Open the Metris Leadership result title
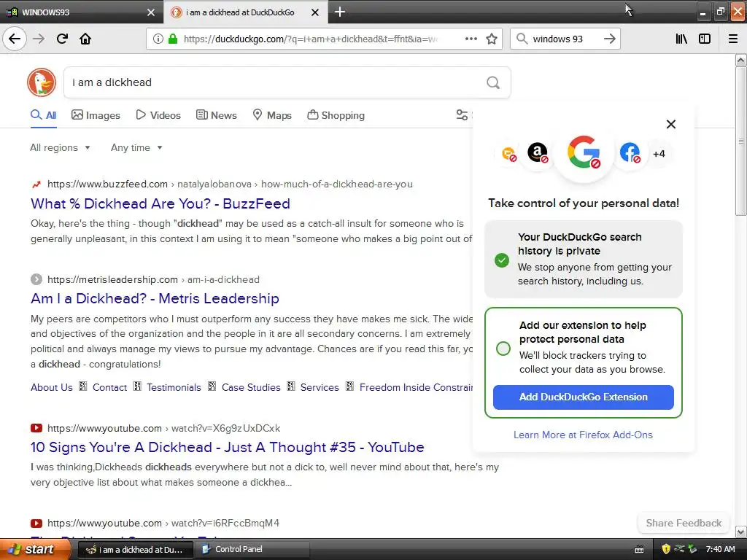The height and width of the screenshot is (560, 747). coord(155,298)
